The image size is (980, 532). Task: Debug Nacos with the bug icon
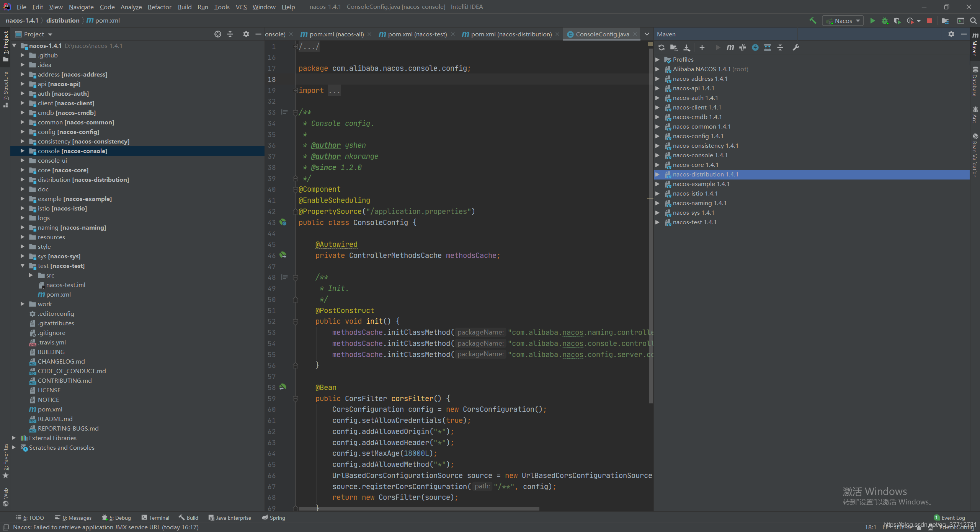click(x=885, y=21)
